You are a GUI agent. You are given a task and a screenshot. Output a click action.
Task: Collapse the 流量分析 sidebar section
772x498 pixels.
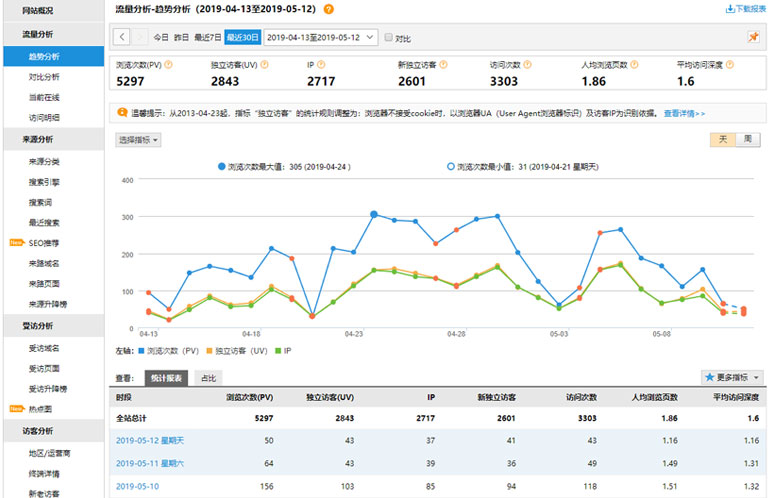(x=54, y=34)
